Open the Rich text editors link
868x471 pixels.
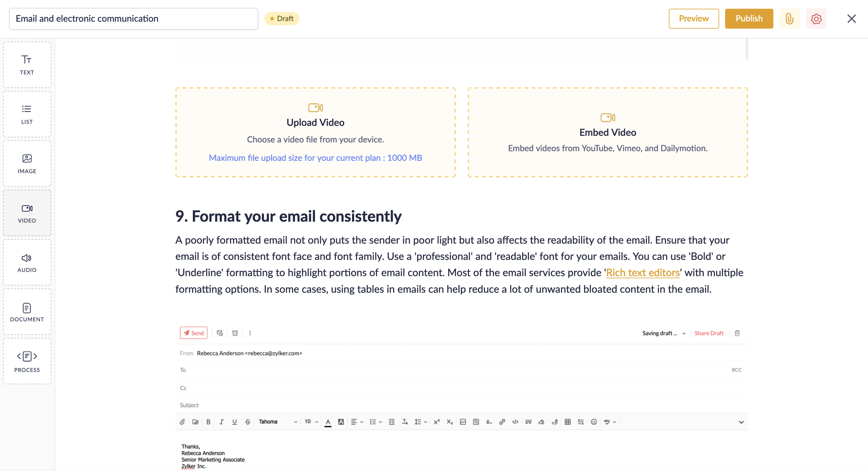coord(643,273)
